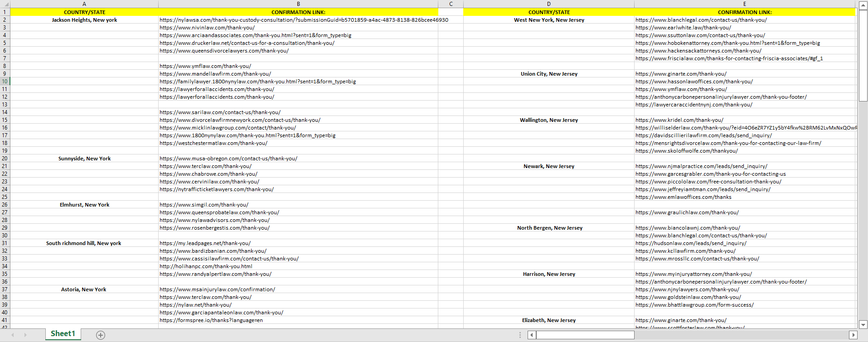Select the 'Elizabeth, New Jersey' cell
The height and width of the screenshot is (342, 868).
[549, 320]
